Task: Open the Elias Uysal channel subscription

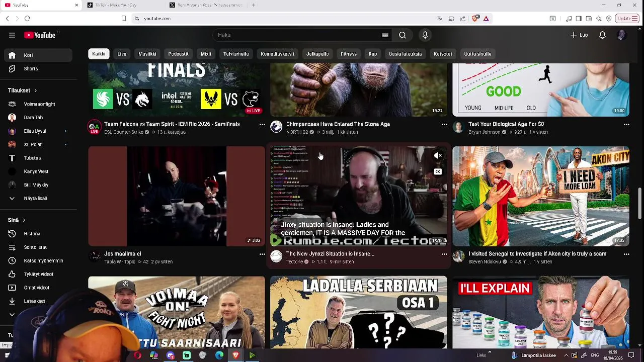Action: coord(38,131)
